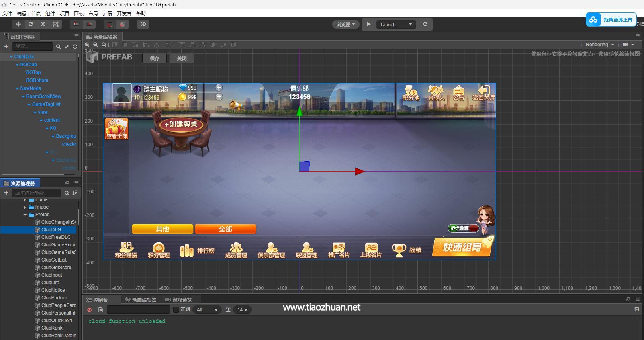The height and width of the screenshot is (340, 644).
Task: Select the scale transform tool
Action: pos(43,24)
